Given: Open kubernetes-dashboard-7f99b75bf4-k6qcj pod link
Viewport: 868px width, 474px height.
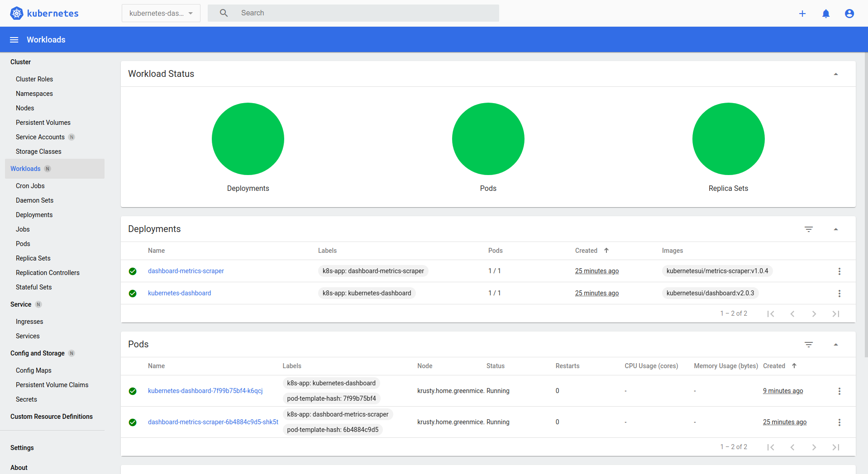Looking at the screenshot, I should pyautogui.click(x=205, y=391).
